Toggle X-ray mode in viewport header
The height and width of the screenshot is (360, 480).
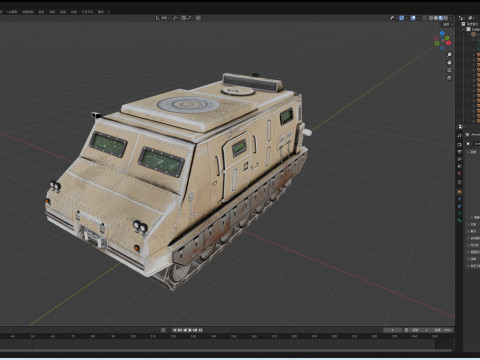click(425, 18)
